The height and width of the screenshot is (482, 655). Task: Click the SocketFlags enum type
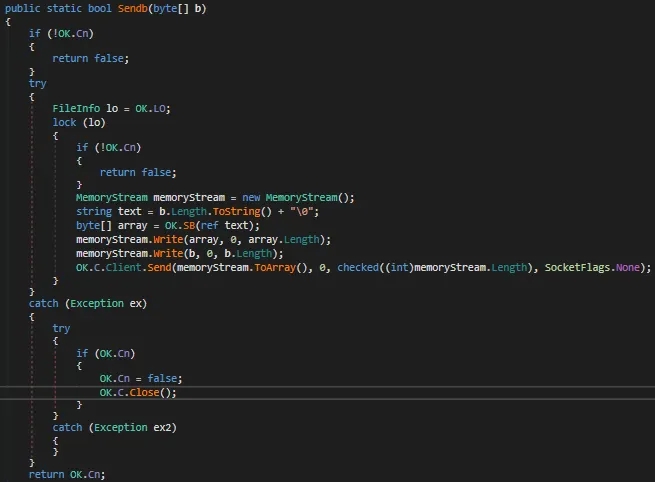580,268
